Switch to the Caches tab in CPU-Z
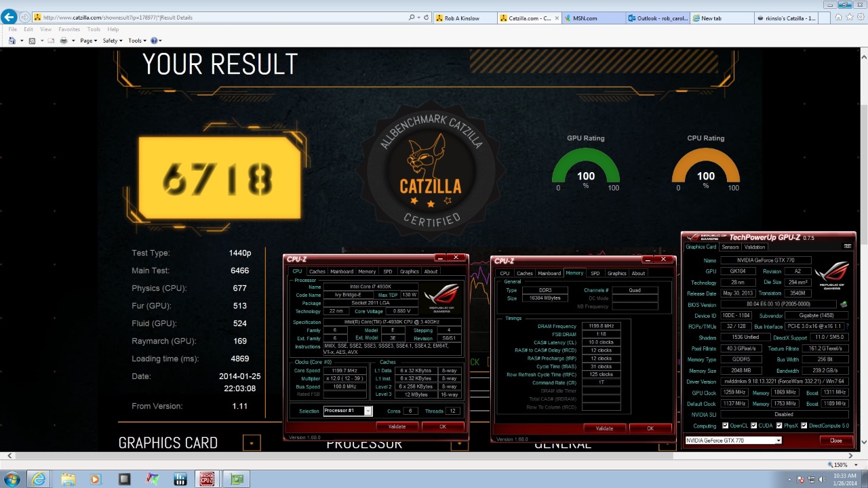 317,271
